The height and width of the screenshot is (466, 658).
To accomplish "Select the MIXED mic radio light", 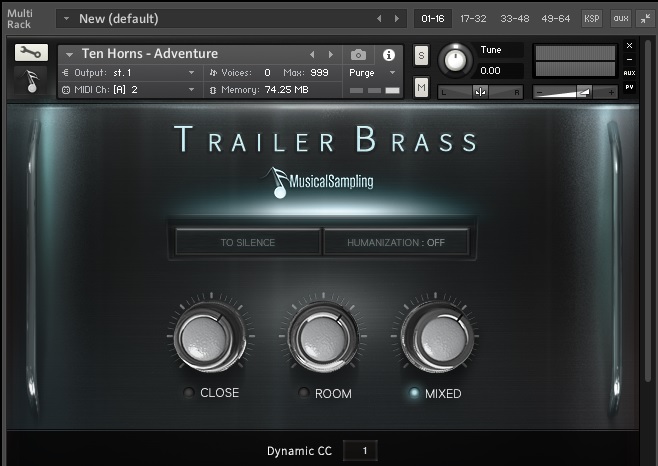I will tap(414, 393).
